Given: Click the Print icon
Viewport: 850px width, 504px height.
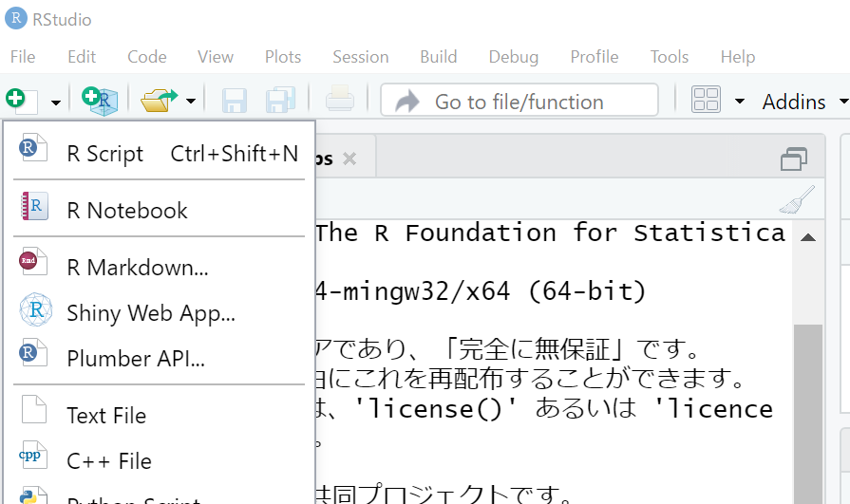Looking at the screenshot, I should pos(340,99).
